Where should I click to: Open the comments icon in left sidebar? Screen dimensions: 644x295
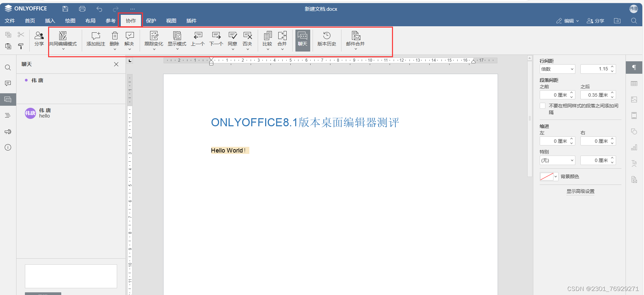[8, 83]
